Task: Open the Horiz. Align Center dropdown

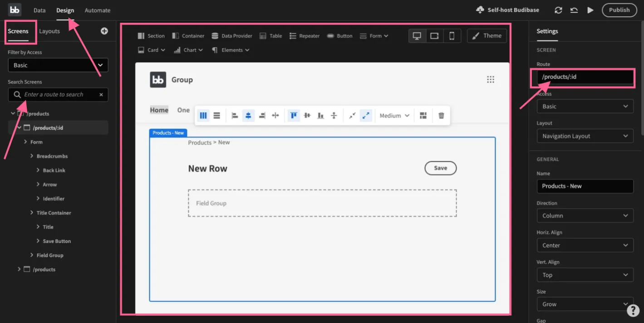Action: click(x=585, y=245)
